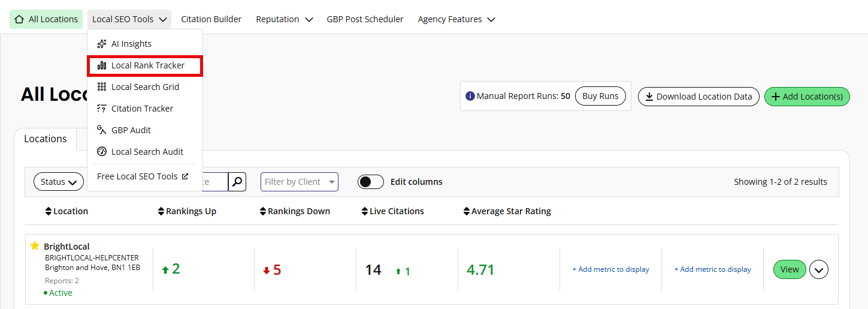This screenshot has width=868, height=309.
Task: Expand the Reputation dropdown menu
Action: click(285, 19)
